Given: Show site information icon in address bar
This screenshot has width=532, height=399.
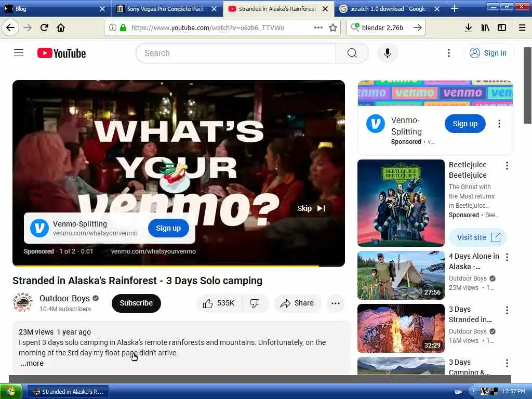Looking at the screenshot, I should 113,28.
